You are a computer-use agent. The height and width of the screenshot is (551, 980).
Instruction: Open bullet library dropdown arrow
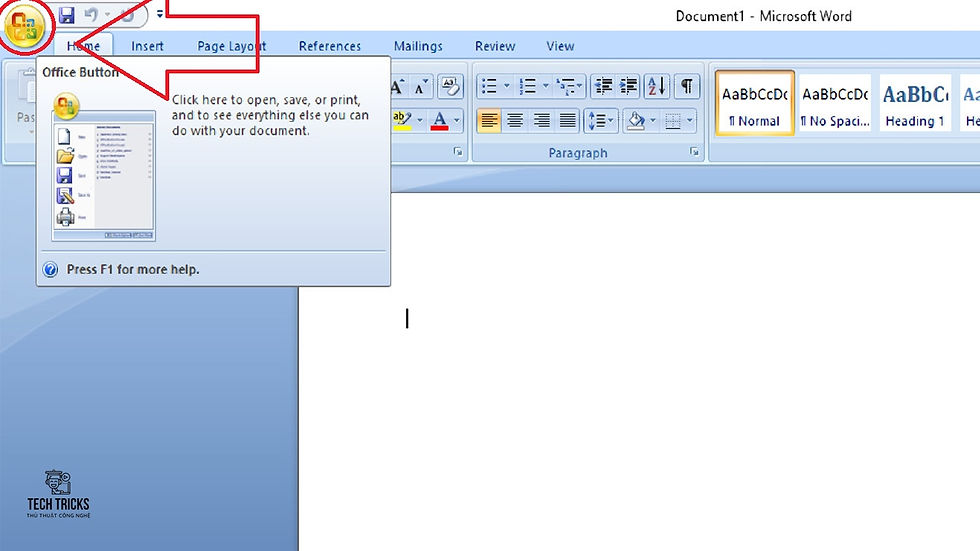click(x=507, y=86)
